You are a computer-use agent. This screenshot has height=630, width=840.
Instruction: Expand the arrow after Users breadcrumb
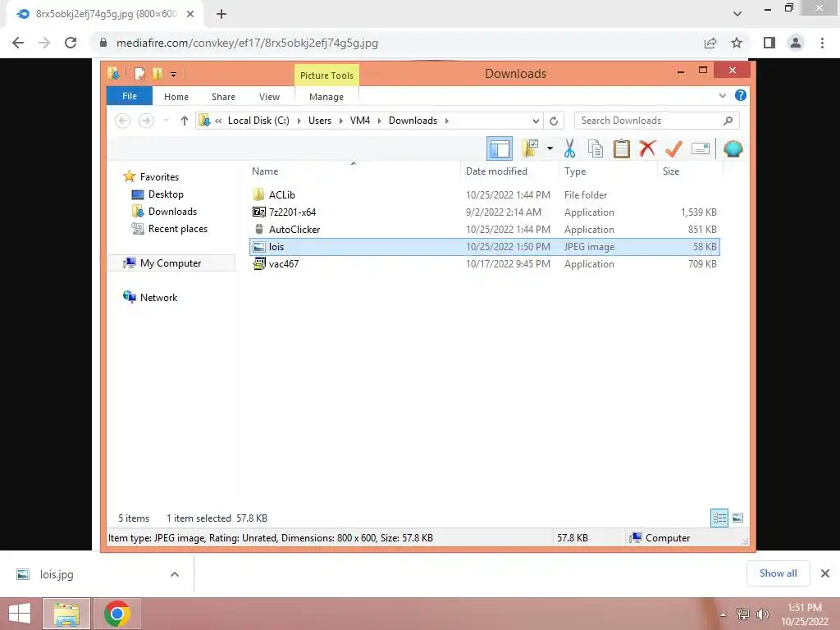(340, 121)
